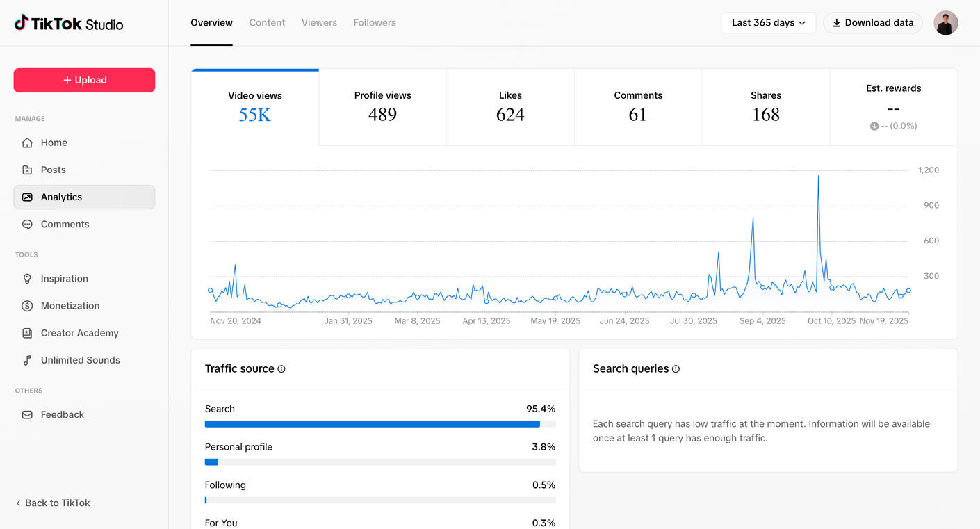Select the Viewers tab
Image resolution: width=980 pixels, height=529 pixels.
(x=319, y=23)
